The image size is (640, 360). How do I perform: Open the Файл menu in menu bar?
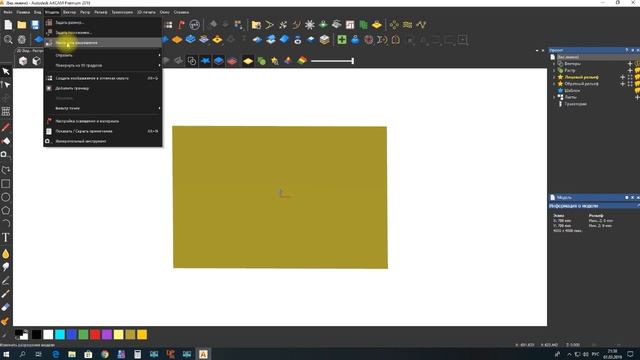pos(8,12)
